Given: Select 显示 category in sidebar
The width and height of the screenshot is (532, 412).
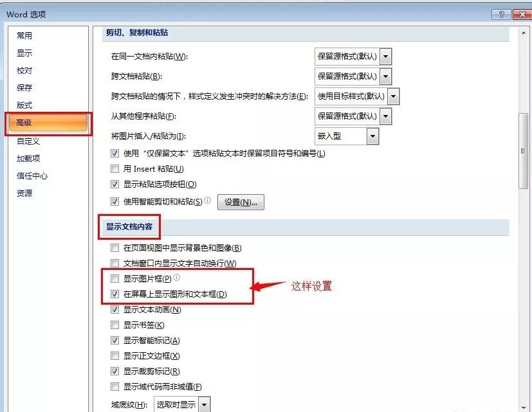Looking at the screenshot, I should click(24, 53).
